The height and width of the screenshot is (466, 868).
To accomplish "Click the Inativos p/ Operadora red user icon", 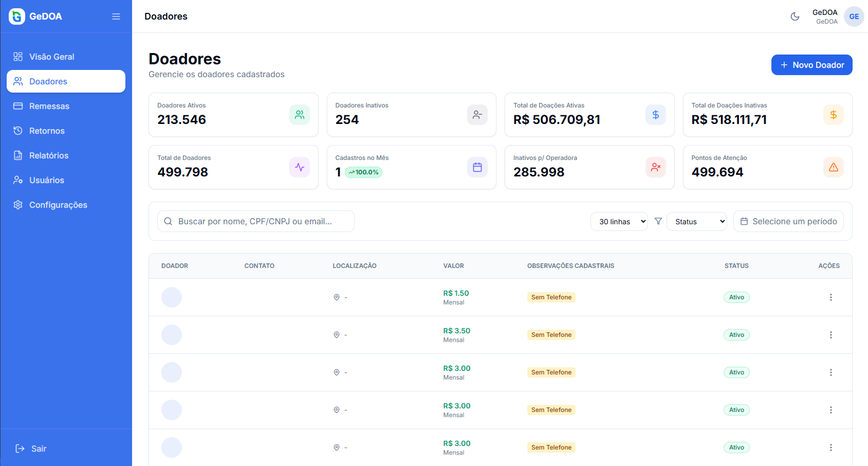I will pos(655,167).
